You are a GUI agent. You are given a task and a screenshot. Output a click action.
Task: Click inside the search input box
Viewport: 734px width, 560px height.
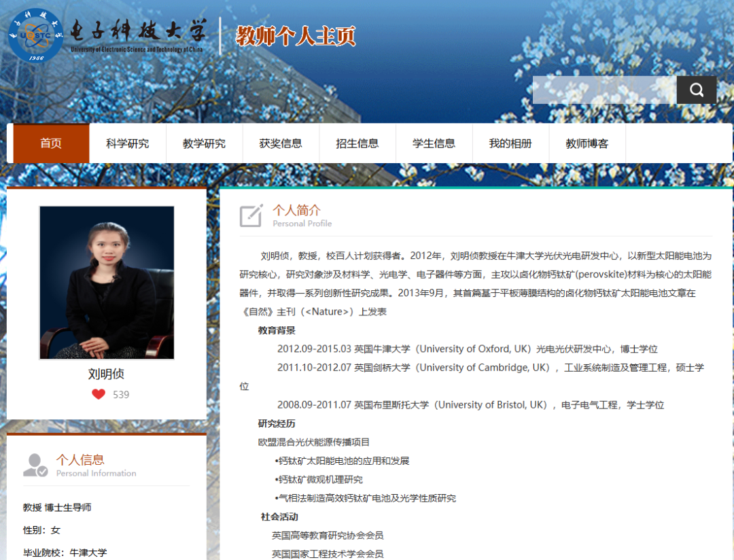pos(605,89)
